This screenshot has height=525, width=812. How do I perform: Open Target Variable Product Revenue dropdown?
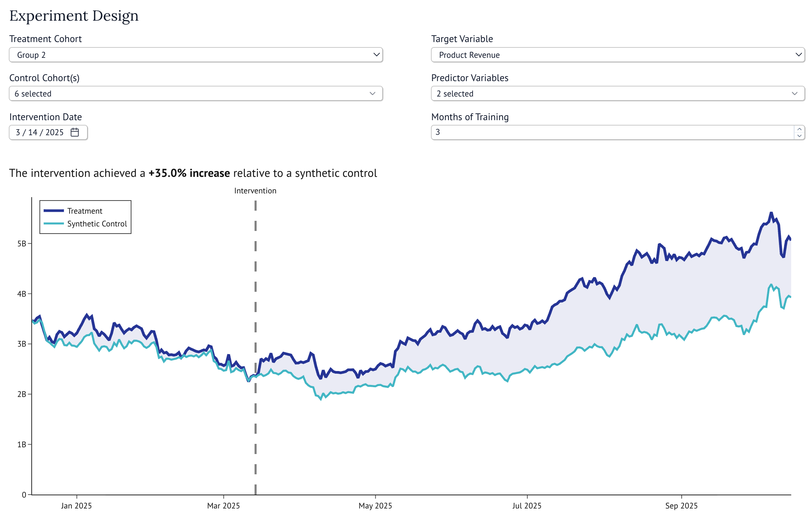pyautogui.click(x=617, y=55)
